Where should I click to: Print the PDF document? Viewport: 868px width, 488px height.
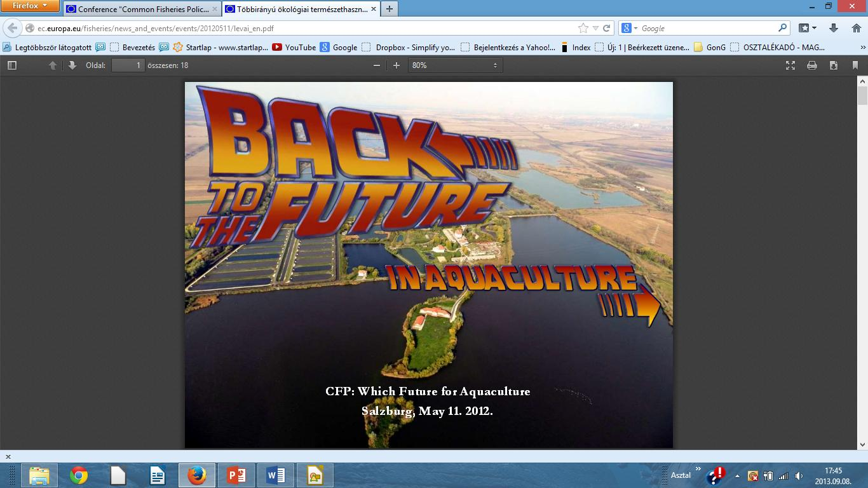[x=811, y=65]
